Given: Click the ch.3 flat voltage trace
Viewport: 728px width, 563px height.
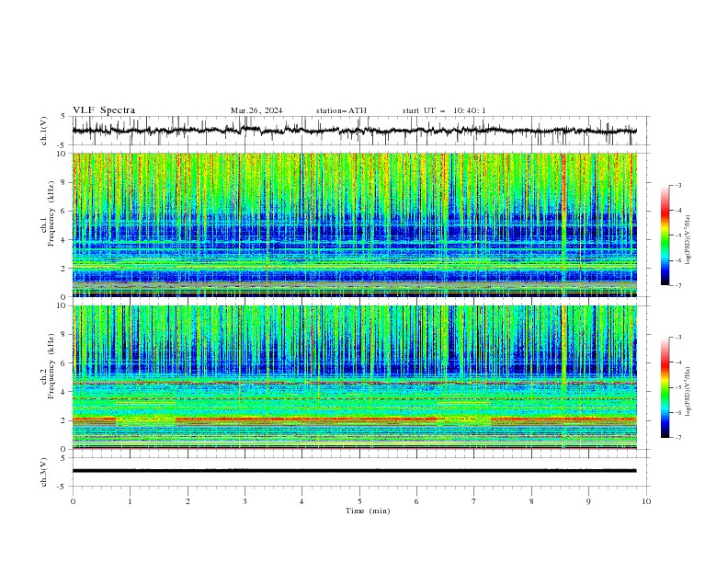Looking at the screenshot, I should tap(354, 471).
